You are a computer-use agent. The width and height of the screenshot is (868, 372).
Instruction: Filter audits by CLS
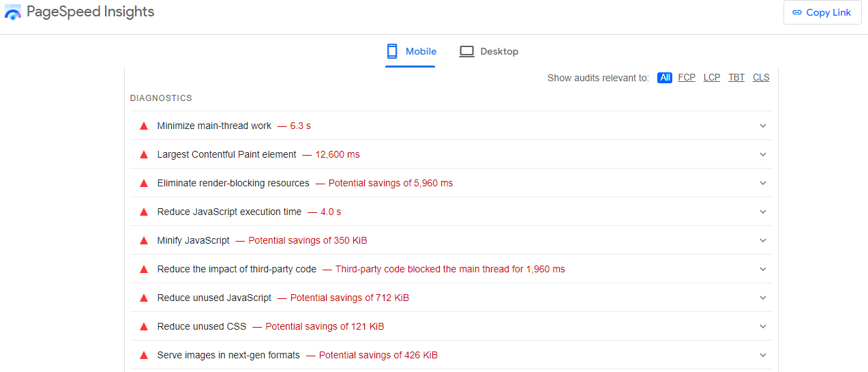click(761, 78)
